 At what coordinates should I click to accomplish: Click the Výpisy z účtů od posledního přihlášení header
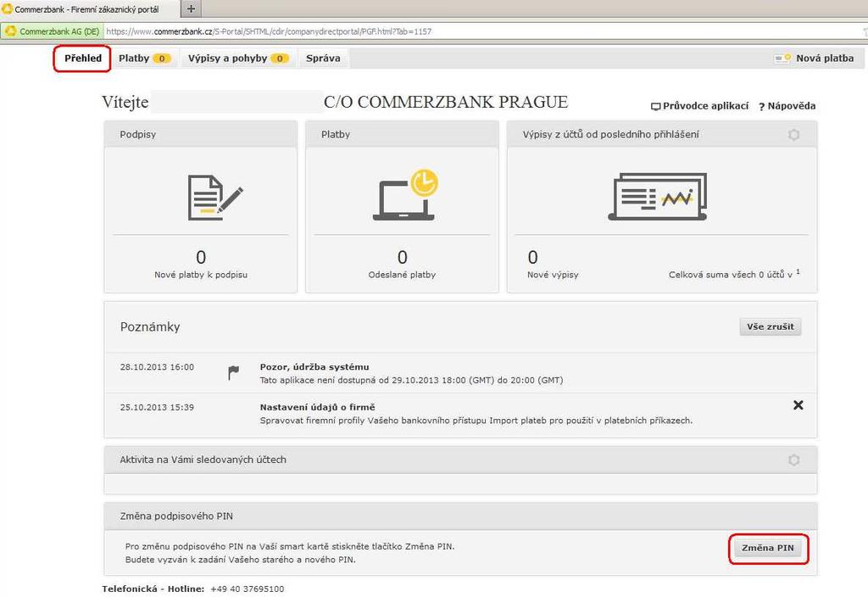click(x=662, y=135)
